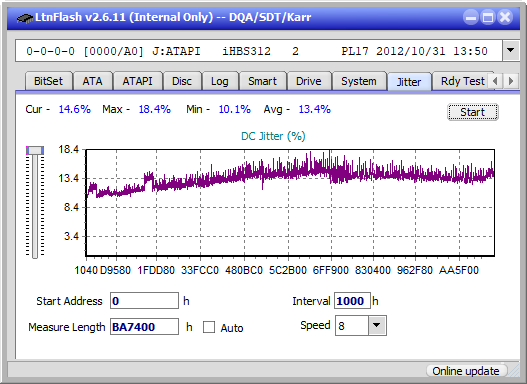Maximize the LtnFlash window

click(x=488, y=17)
